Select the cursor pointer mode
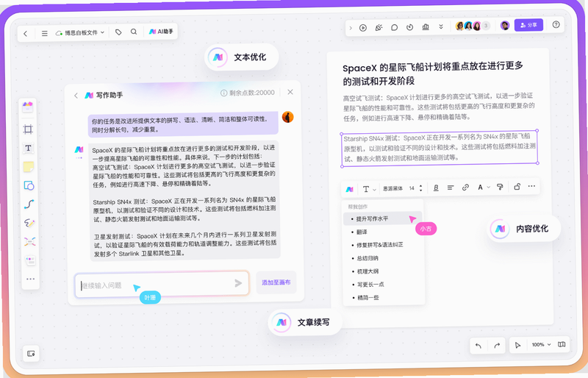Image resolution: width=588 pixels, height=378 pixels. coord(517,345)
